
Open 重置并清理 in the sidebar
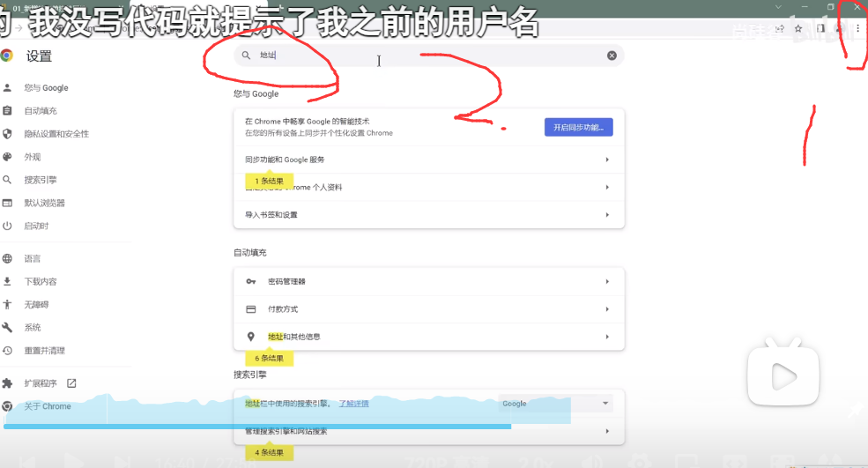tap(44, 351)
